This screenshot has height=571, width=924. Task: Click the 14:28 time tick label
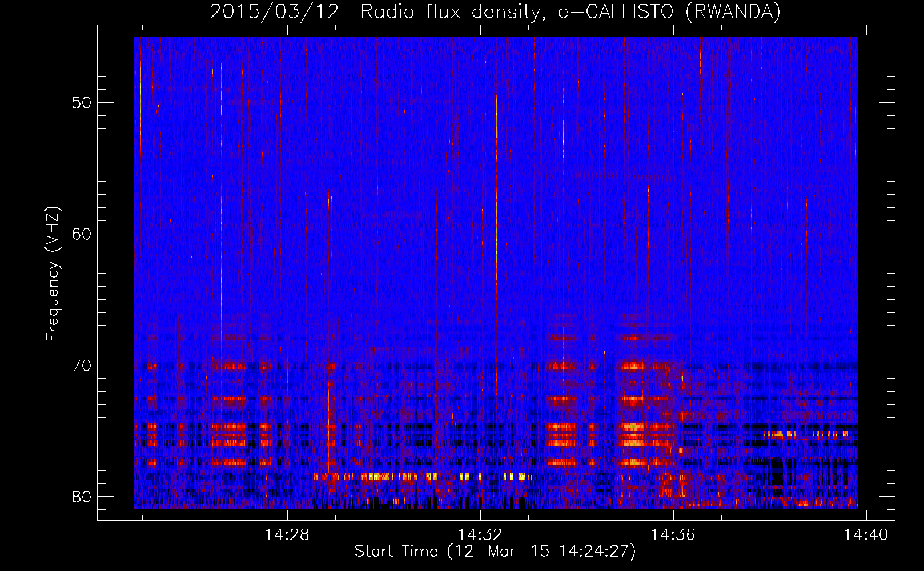pos(287,535)
